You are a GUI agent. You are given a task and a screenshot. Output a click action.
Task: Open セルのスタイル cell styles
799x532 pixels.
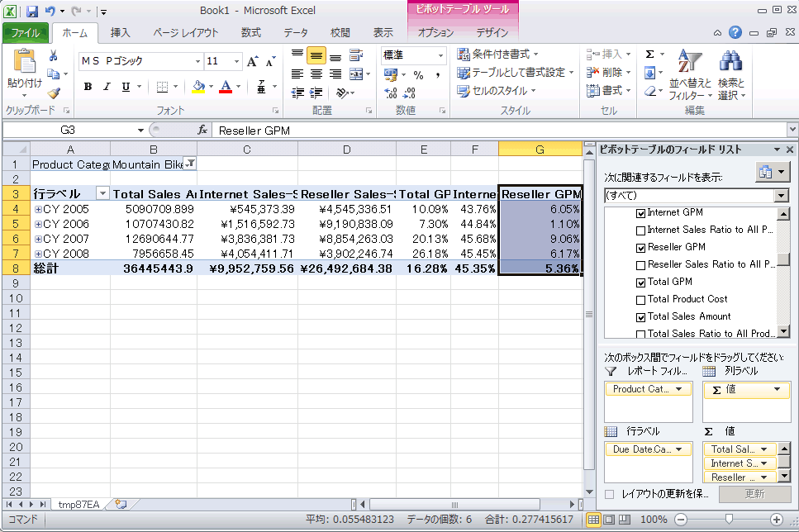coord(497,91)
